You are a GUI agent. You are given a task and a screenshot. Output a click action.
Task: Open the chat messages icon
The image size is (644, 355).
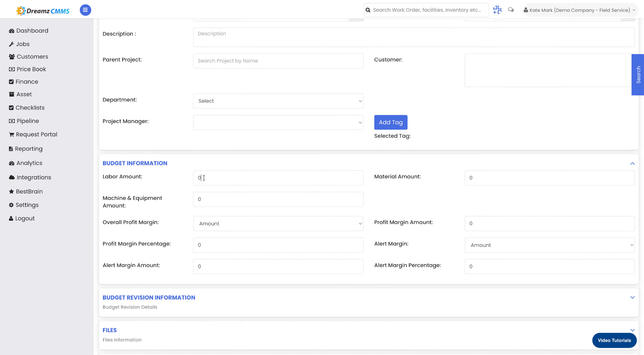tap(511, 10)
